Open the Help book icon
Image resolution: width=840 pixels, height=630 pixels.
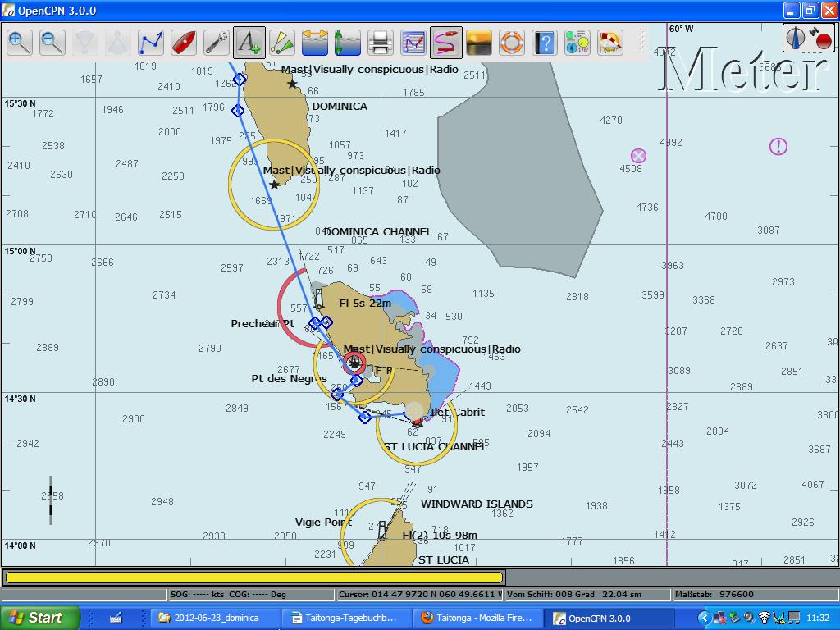pos(545,43)
